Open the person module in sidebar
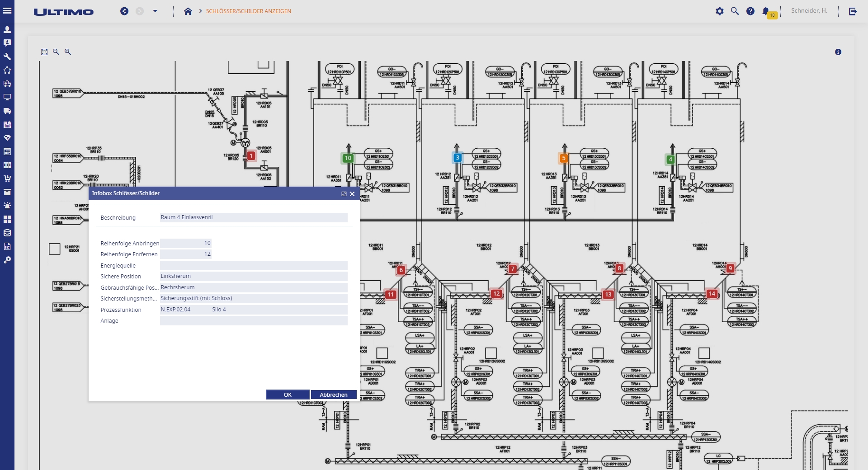 click(7, 29)
